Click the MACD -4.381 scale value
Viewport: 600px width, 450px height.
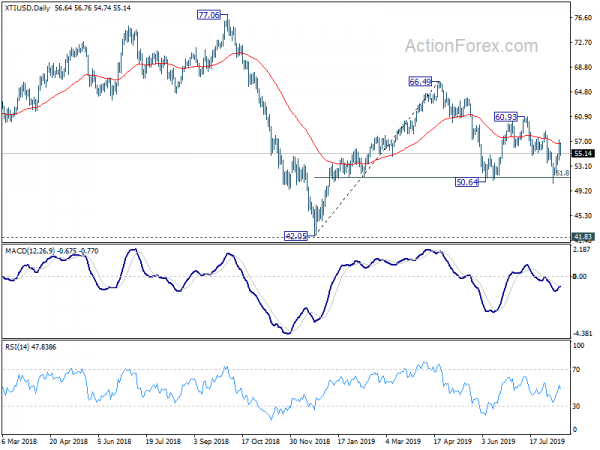[x=583, y=334]
